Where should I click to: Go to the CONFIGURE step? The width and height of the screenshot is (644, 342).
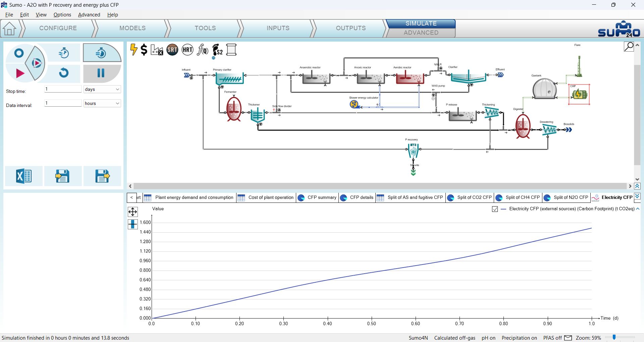(58, 28)
